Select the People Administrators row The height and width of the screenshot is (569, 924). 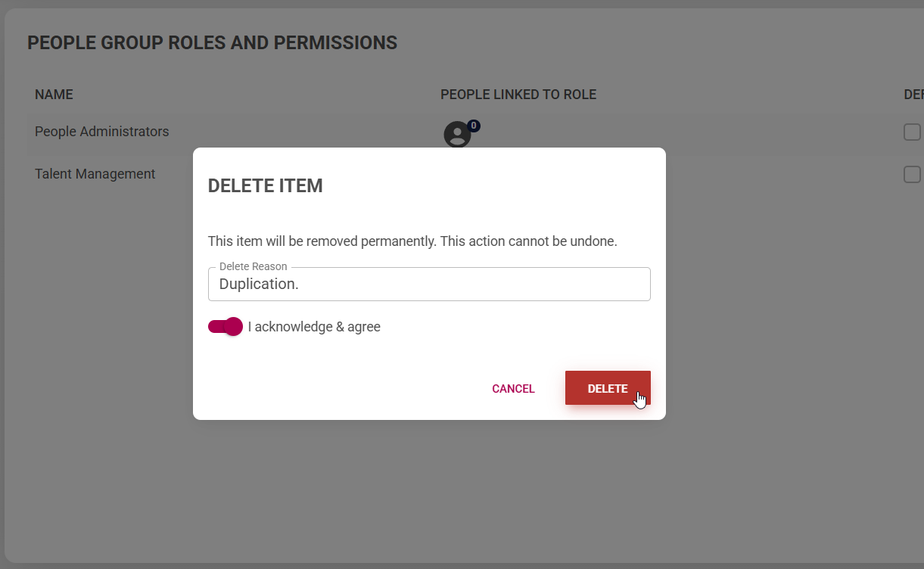click(102, 132)
